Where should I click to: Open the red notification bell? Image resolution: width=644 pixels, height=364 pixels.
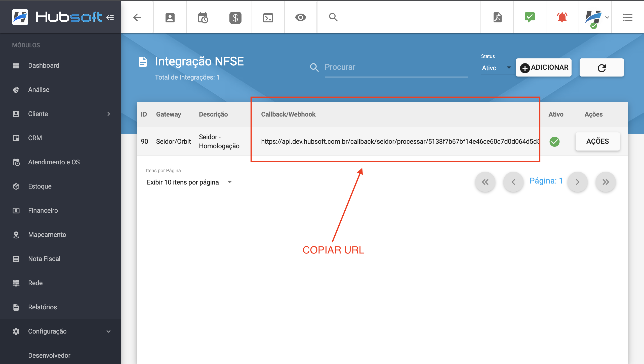pyautogui.click(x=562, y=17)
